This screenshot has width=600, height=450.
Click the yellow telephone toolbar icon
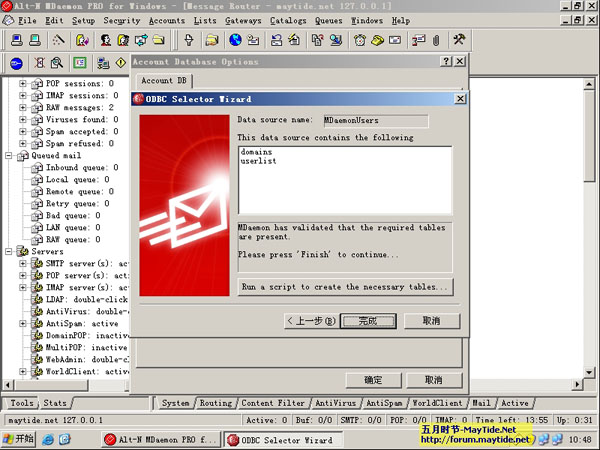(x=377, y=40)
